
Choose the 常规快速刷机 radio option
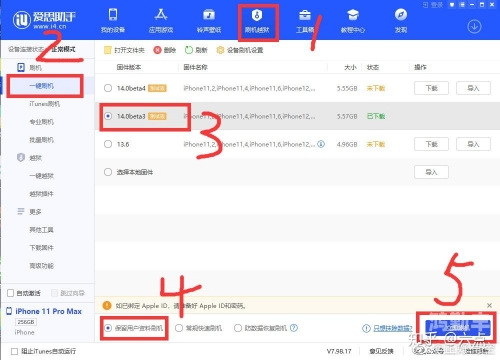[179, 328]
